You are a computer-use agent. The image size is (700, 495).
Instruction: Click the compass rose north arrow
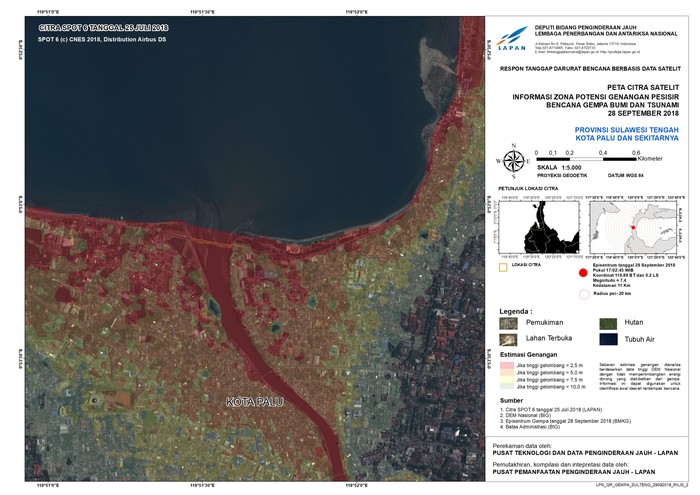(512, 158)
